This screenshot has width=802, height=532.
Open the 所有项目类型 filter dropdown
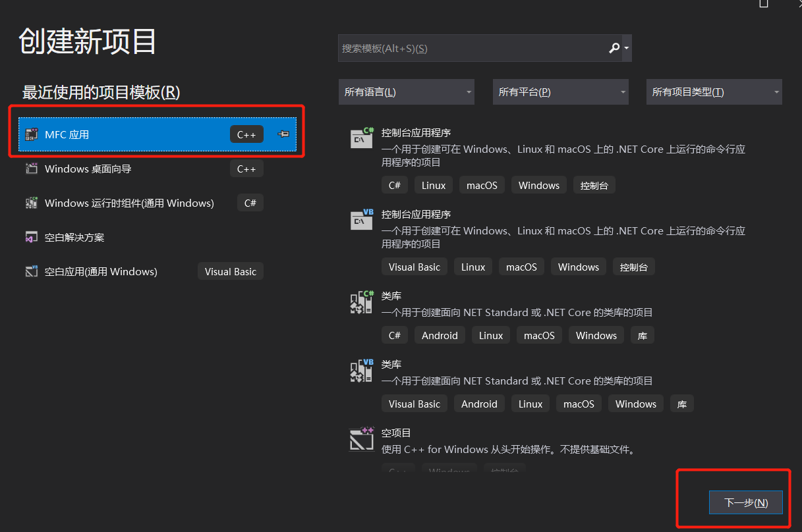click(x=714, y=92)
